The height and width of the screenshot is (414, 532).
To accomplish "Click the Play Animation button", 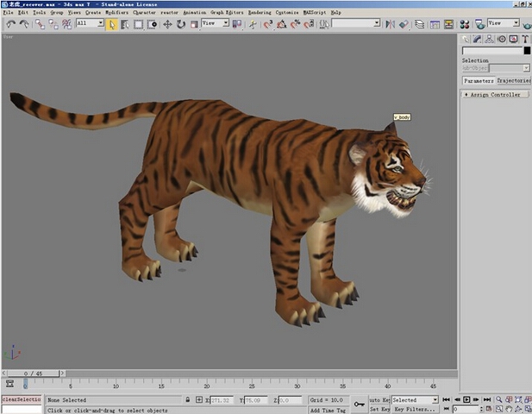I will coord(466,399).
